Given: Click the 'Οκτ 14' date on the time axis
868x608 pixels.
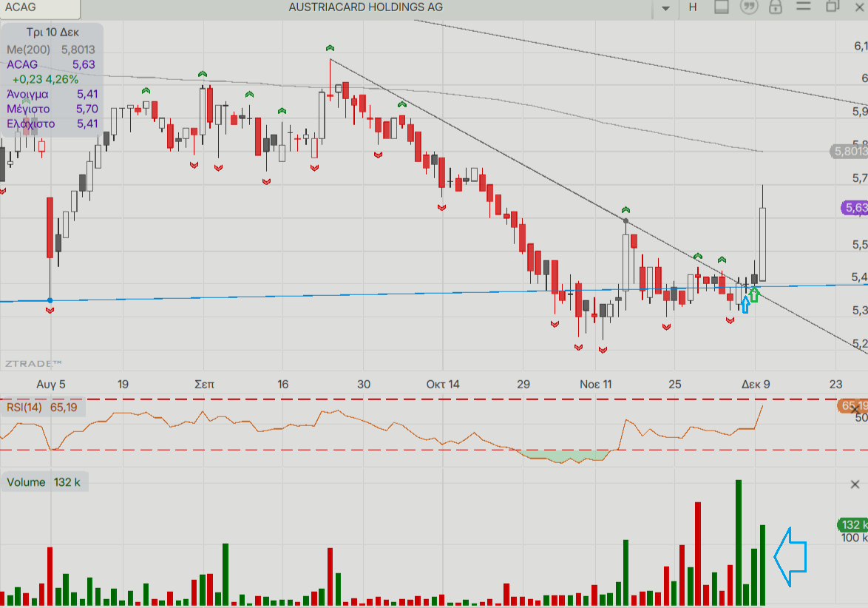Looking at the screenshot, I should click(x=443, y=385).
